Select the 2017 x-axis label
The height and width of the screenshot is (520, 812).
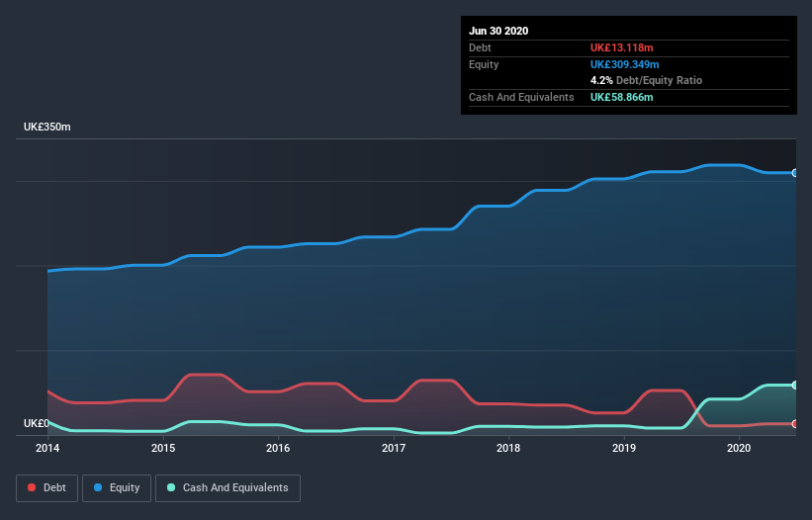click(x=394, y=448)
